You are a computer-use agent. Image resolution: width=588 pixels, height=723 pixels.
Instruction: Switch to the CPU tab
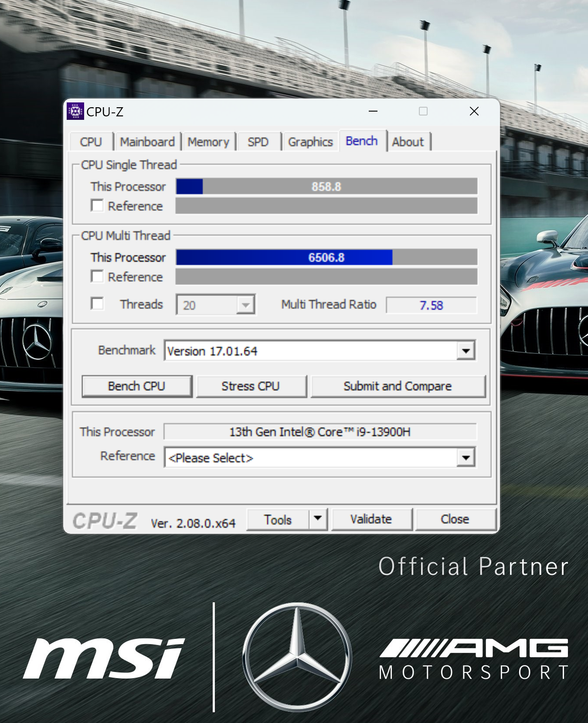click(91, 142)
